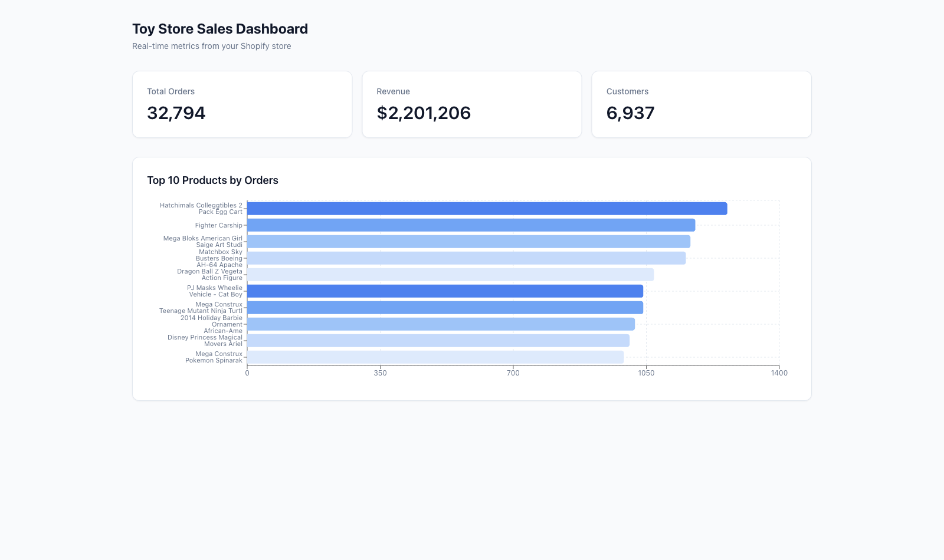The width and height of the screenshot is (944, 560).
Task: Click the Fighter Carship axis label
Action: 219,225
